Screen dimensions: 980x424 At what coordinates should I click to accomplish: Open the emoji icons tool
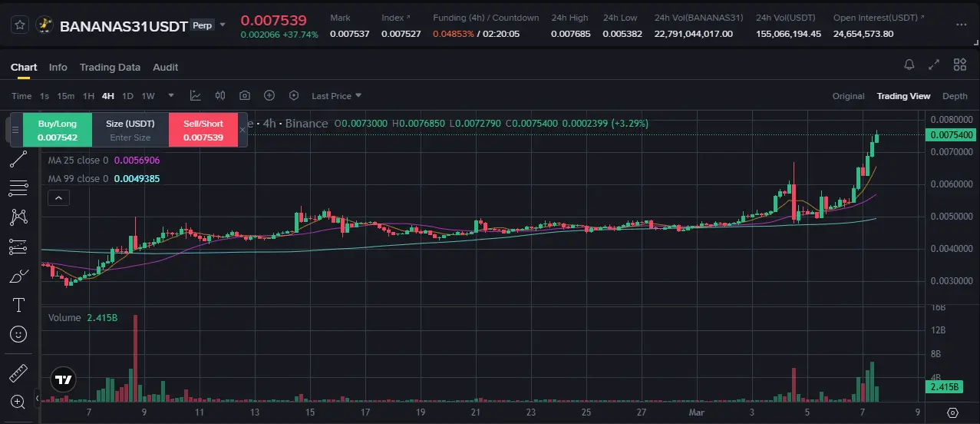pyautogui.click(x=19, y=334)
